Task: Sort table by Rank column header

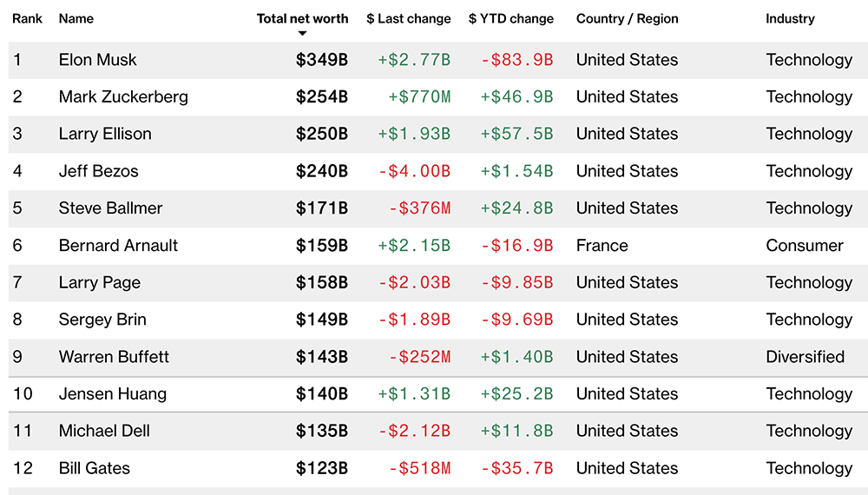Action: pos(27,18)
